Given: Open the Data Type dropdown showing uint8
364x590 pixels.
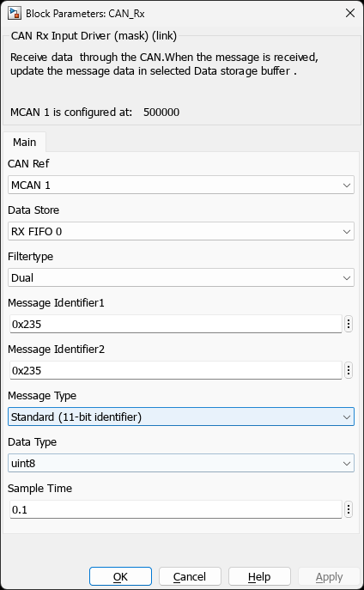Looking at the screenshot, I should [x=181, y=463].
